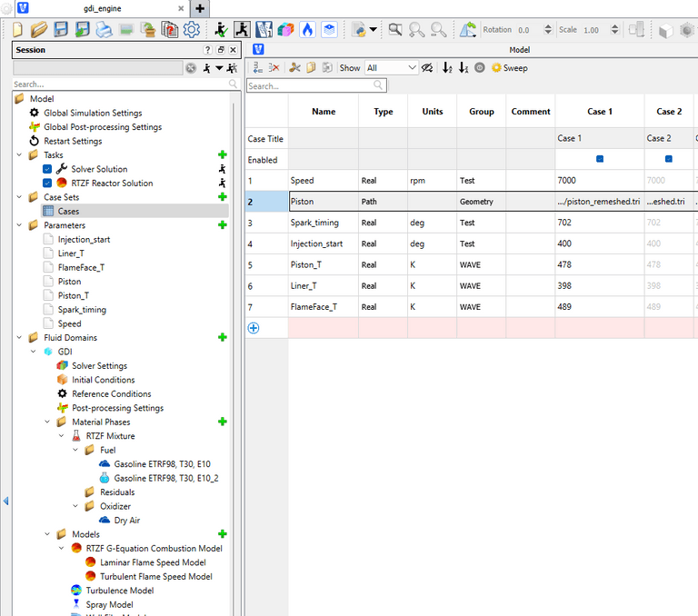698x616 pixels.
Task: Toggle the Enabled checkbox for Case 1
Action: (x=600, y=159)
